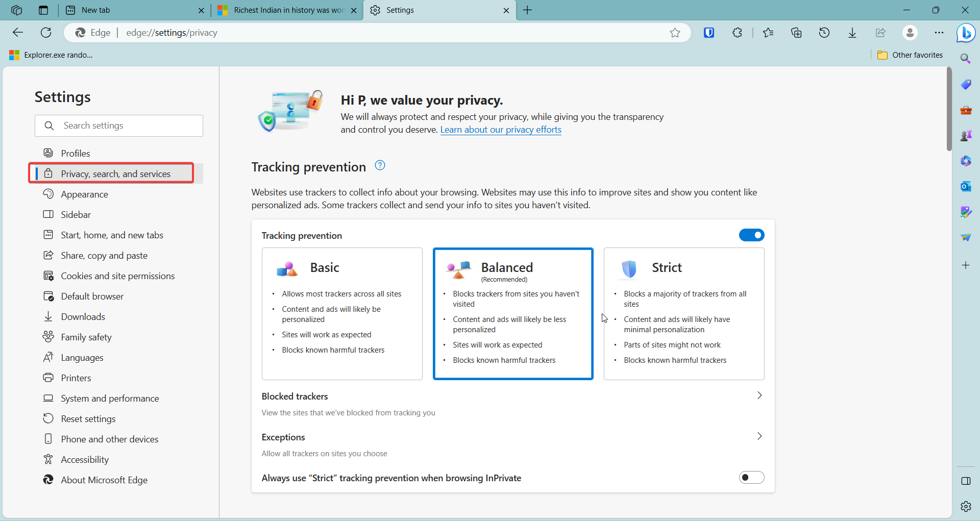Toggle the hide sidebar panel icon
Image resolution: width=980 pixels, height=521 pixels.
966,481
